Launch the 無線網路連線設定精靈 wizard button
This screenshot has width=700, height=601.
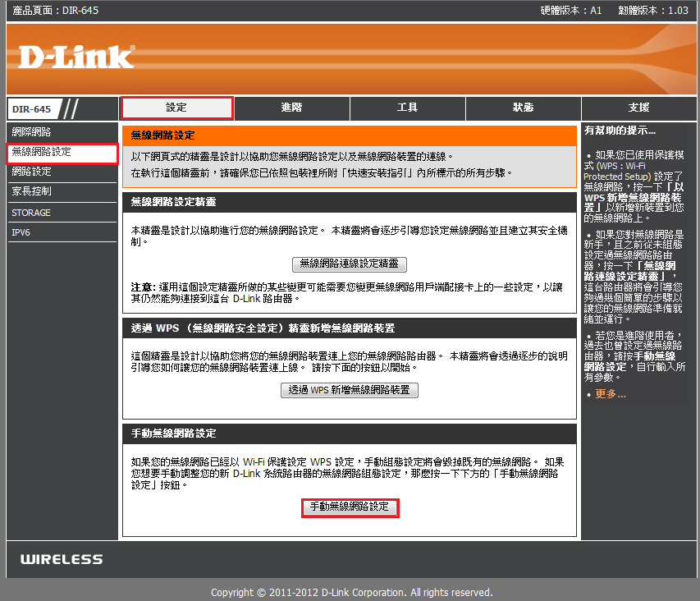coord(349,264)
